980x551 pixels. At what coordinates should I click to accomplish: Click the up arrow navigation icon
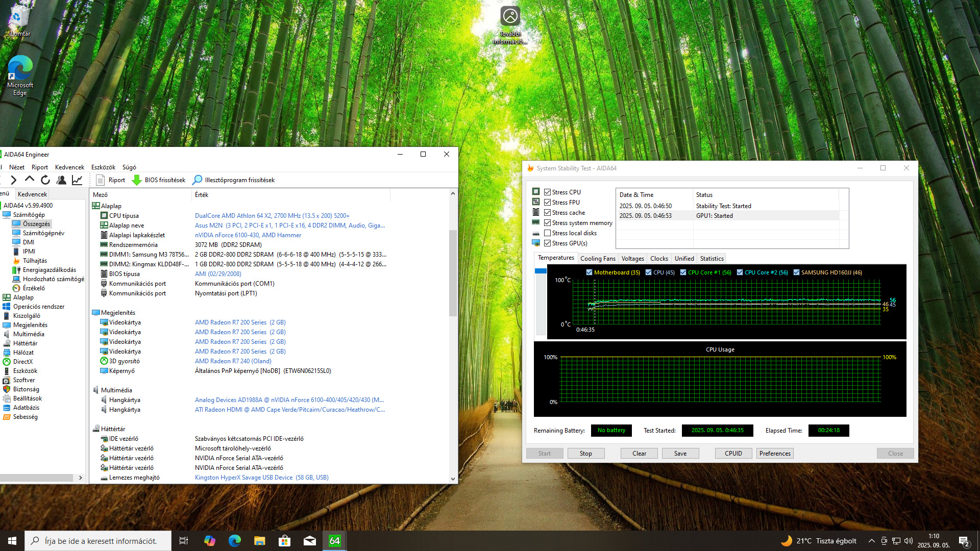(30, 180)
